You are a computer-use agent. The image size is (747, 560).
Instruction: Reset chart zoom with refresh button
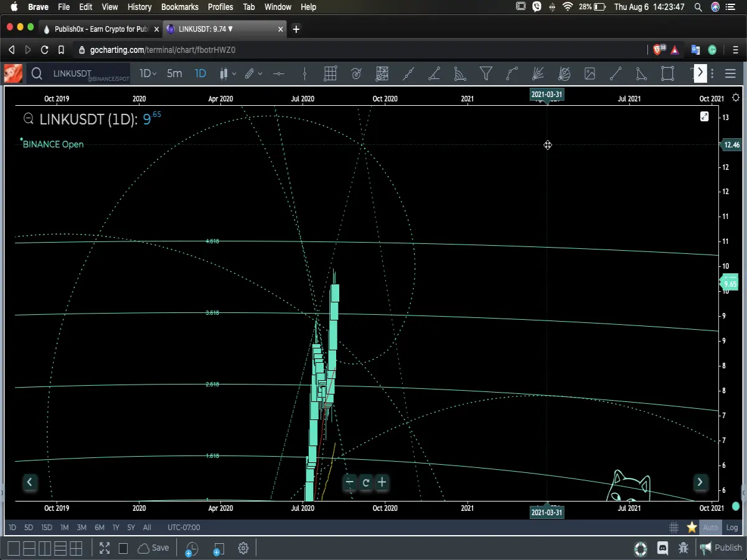pyautogui.click(x=366, y=482)
